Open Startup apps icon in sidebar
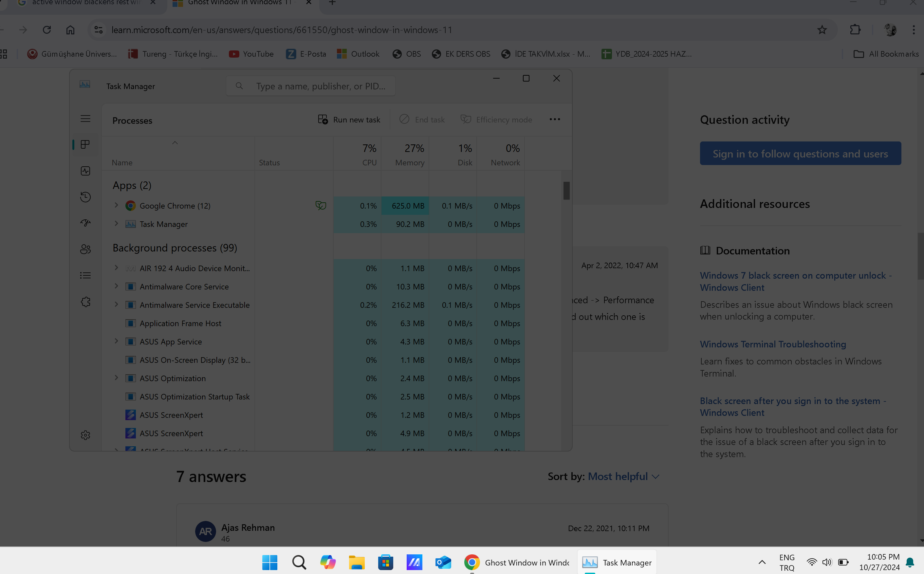The height and width of the screenshot is (574, 924). pos(85,223)
